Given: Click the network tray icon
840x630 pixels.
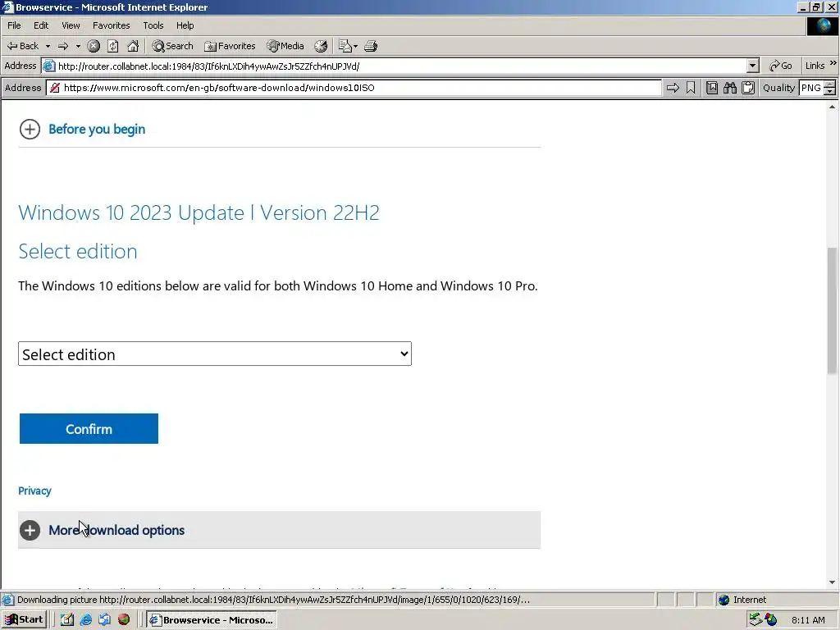Looking at the screenshot, I should (x=756, y=620).
